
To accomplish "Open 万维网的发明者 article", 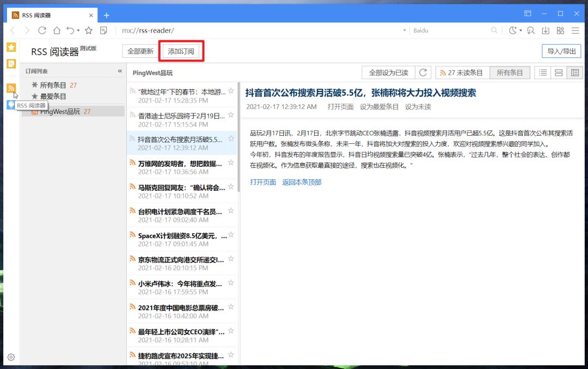I will coord(182,167).
